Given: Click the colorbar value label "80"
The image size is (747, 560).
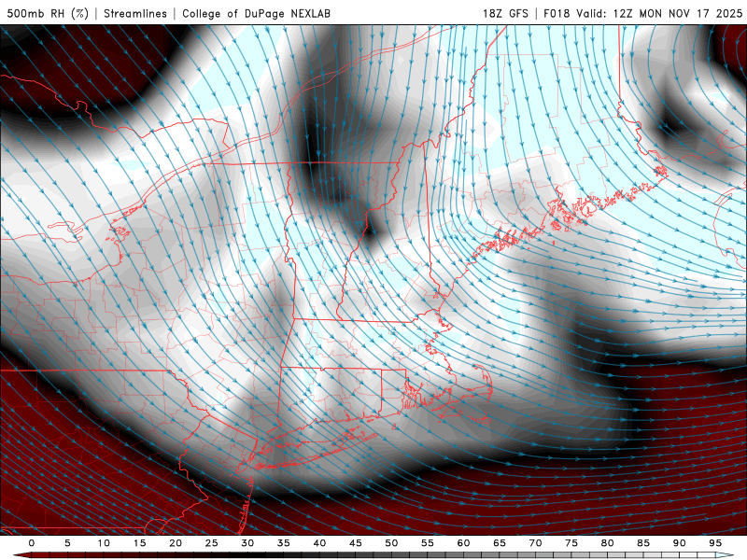Looking at the screenshot, I should [x=608, y=543].
